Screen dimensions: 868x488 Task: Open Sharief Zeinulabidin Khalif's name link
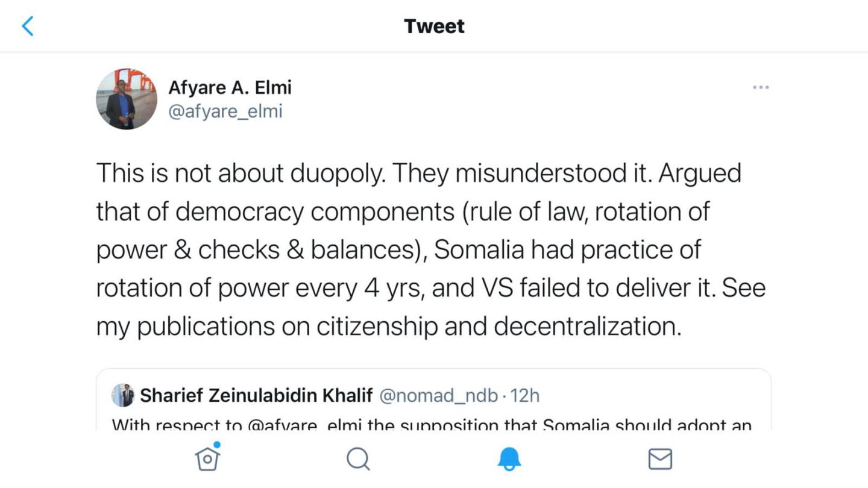tap(256, 396)
